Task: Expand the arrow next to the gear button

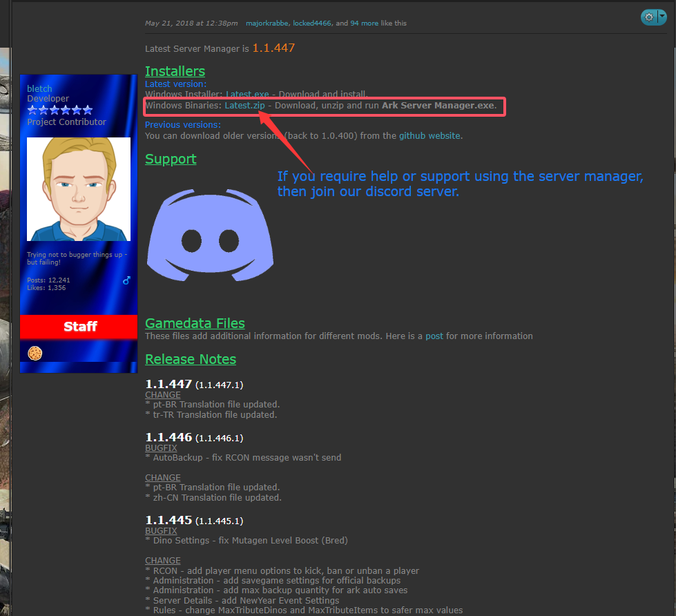Action: coord(661,16)
